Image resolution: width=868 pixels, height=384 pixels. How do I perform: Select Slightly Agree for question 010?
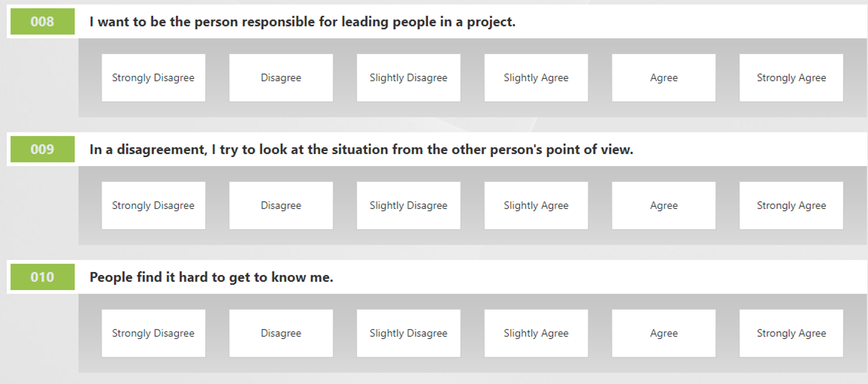(x=536, y=333)
